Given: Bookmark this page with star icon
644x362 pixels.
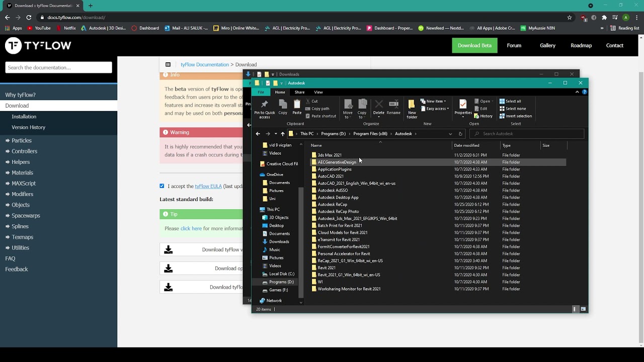Looking at the screenshot, I should point(570,17).
